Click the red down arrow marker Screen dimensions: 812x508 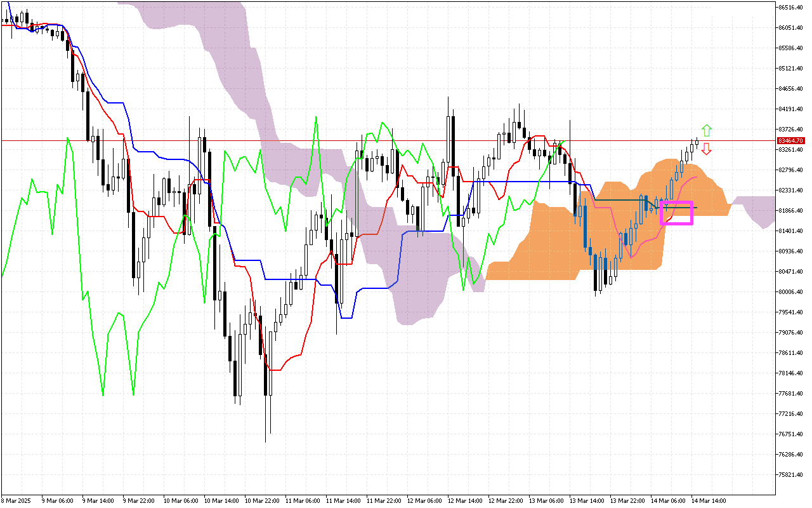pyautogui.click(x=707, y=149)
